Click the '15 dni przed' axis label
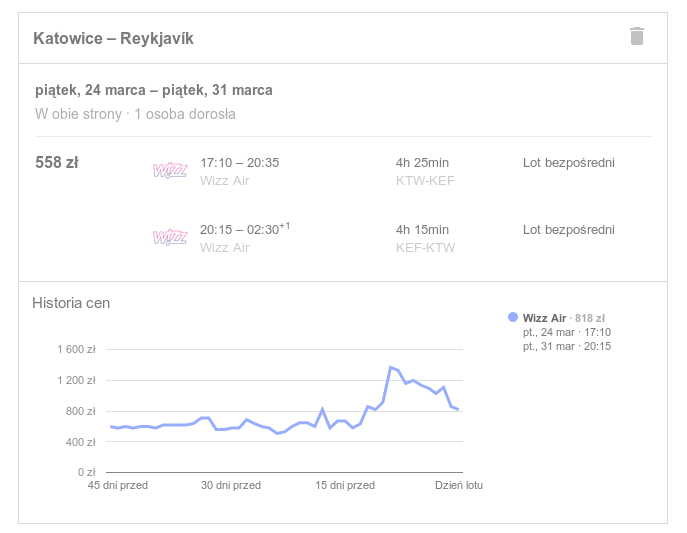This screenshot has width=687, height=533. 345,485
